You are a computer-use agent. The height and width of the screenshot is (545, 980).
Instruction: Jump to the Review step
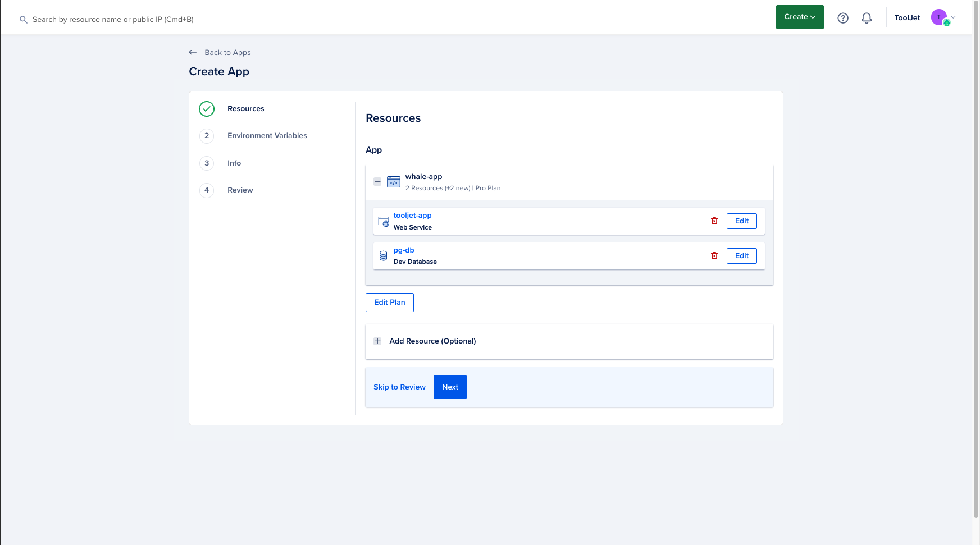pos(240,190)
